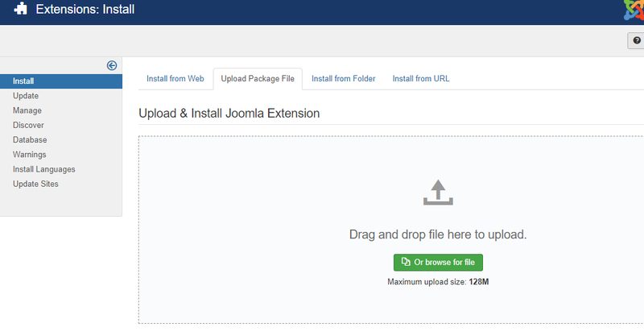Open the Install from URL tab
Screen dimensions: 644x336
pyautogui.click(x=421, y=78)
